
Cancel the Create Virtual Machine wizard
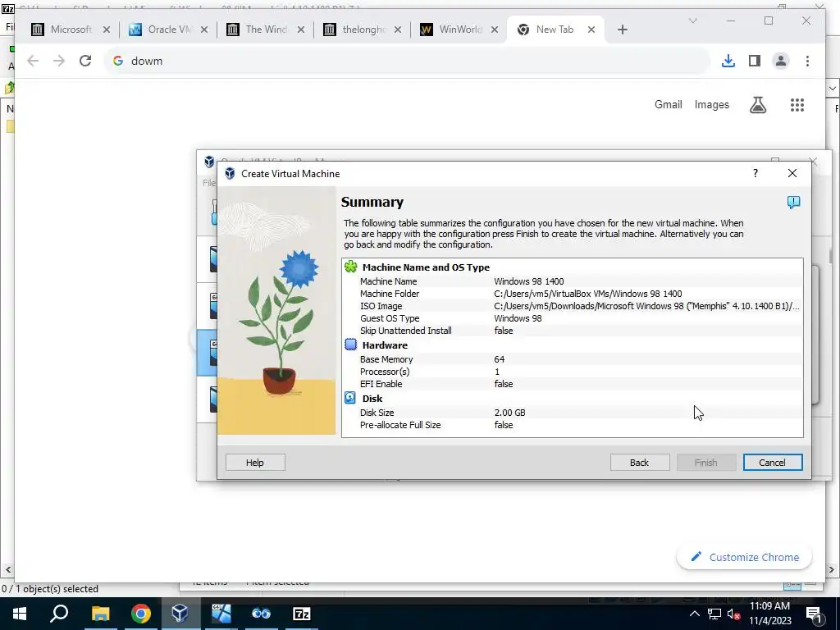[x=772, y=463]
